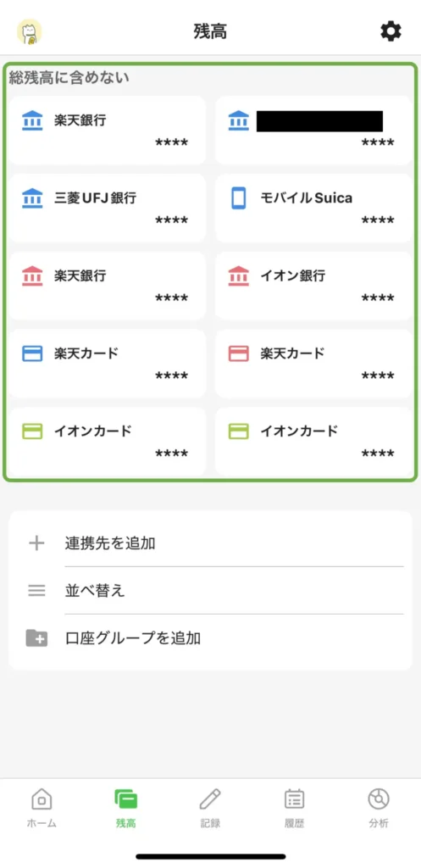
Task: Tap the folder-plus icon for 口座グループを追加
Action: point(36,638)
